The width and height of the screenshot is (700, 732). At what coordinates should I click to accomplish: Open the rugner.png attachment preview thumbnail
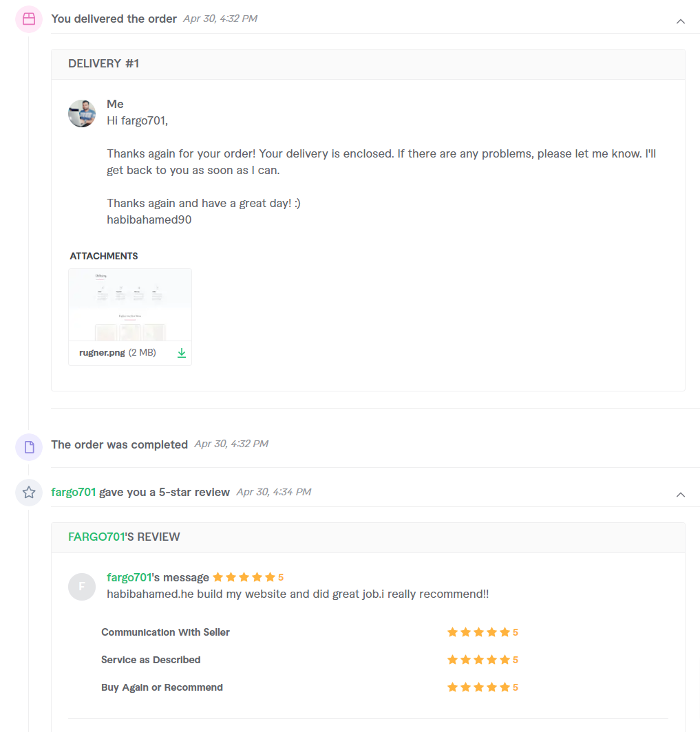point(130,305)
